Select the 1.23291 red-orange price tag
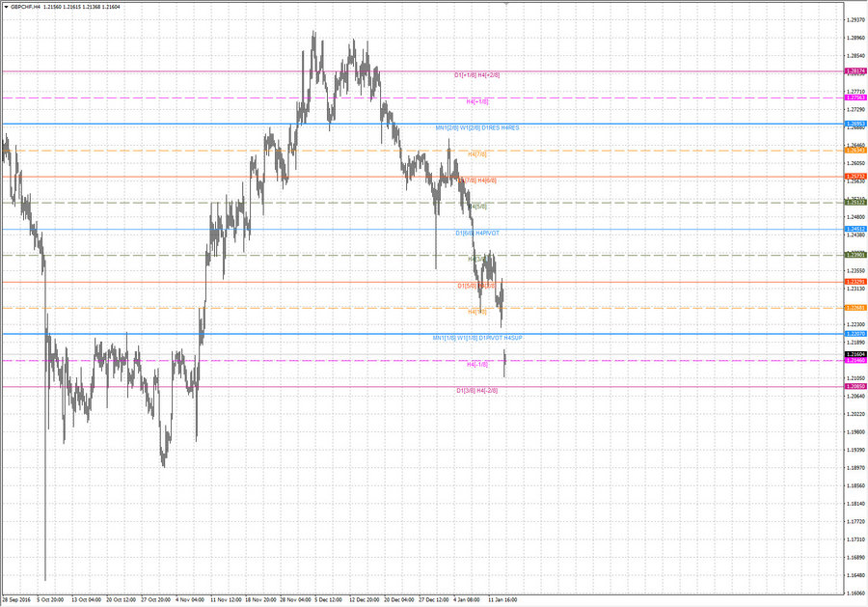Screen dimensions: 868x607 point(855,282)
